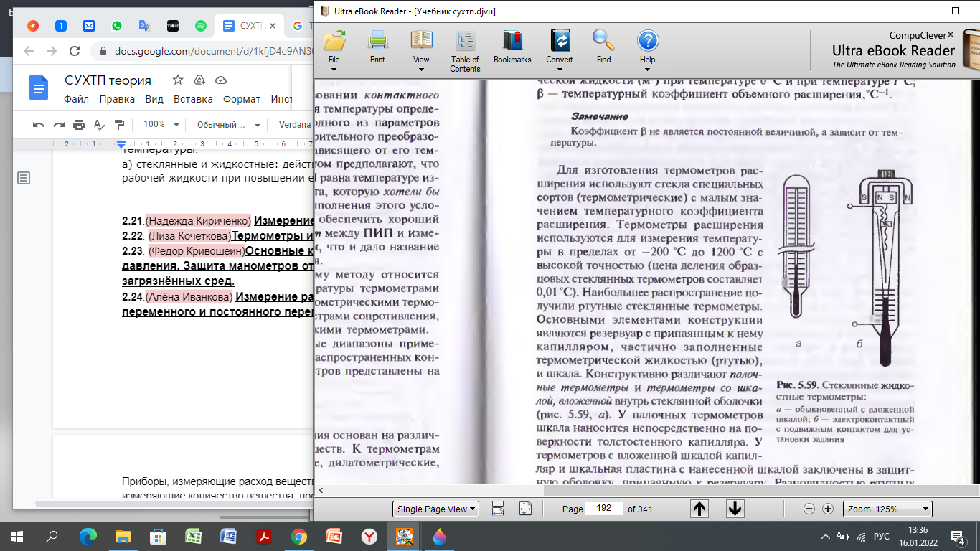Open the Single Page View dropdown
This screenshot has width=980, height=551.
(x=436, y=509)
